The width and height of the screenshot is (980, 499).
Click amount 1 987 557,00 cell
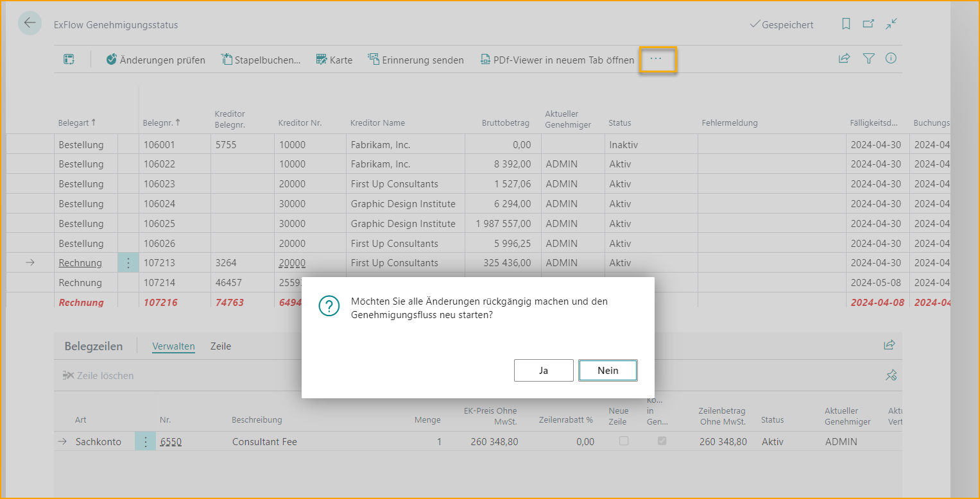click(x=503, y=224)
